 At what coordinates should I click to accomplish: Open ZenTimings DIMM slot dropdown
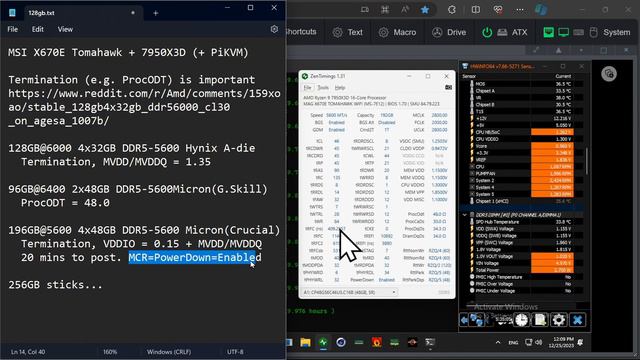[x=349, y=292]
